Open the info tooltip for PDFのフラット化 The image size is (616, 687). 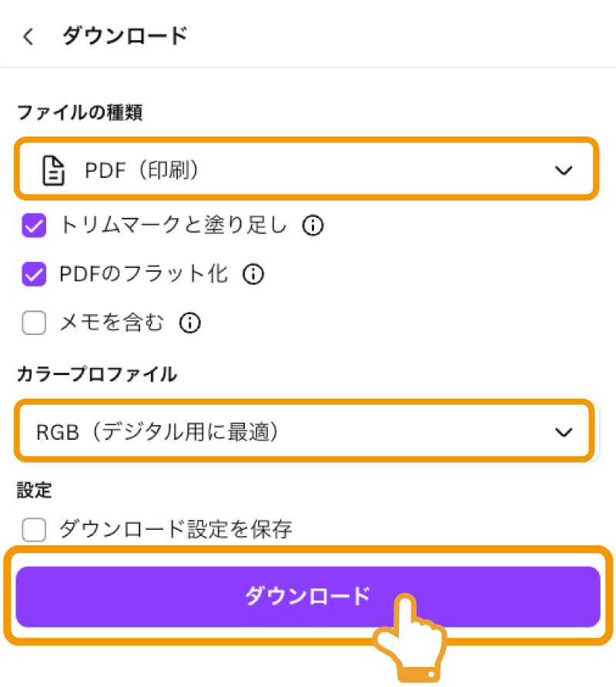point(253,274)
